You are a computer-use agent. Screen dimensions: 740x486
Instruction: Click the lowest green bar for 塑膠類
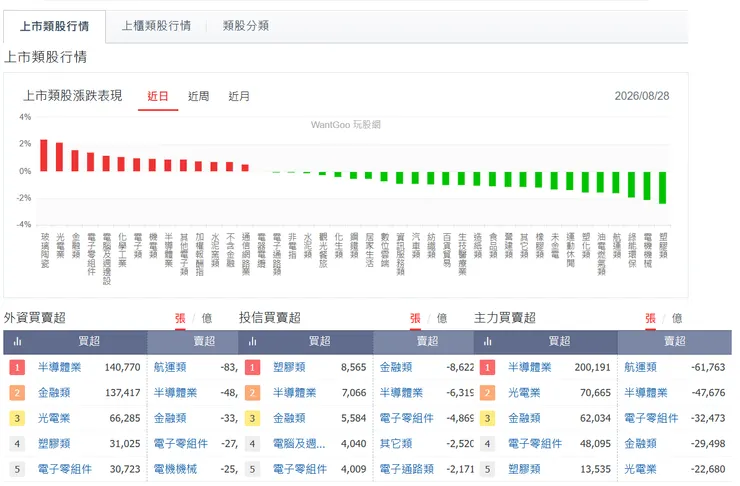tap(663, 187)
